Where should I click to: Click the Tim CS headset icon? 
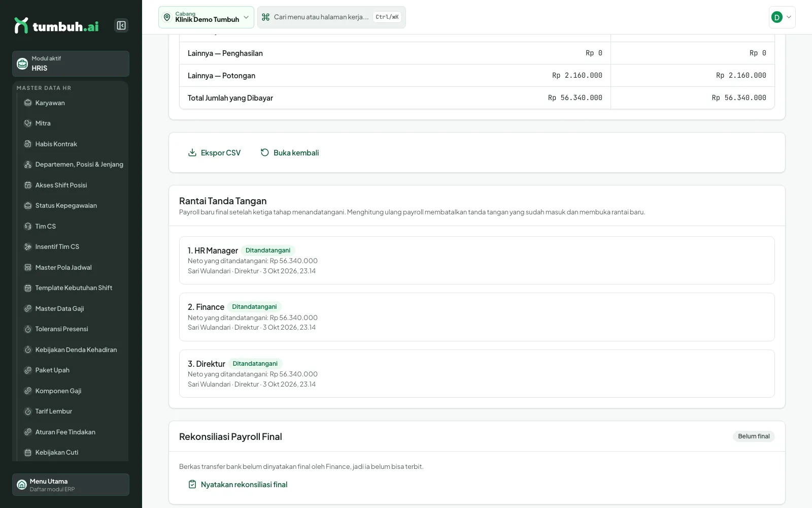coord(28,226)
